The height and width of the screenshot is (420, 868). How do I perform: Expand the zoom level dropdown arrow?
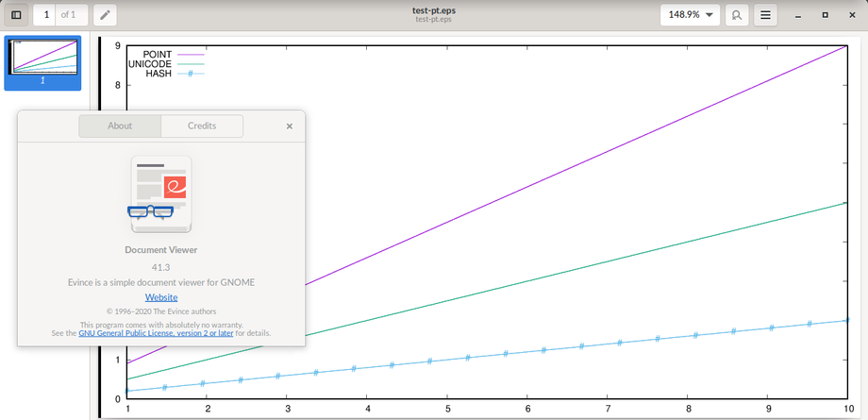pyautogui.click(x=709, y=15)
